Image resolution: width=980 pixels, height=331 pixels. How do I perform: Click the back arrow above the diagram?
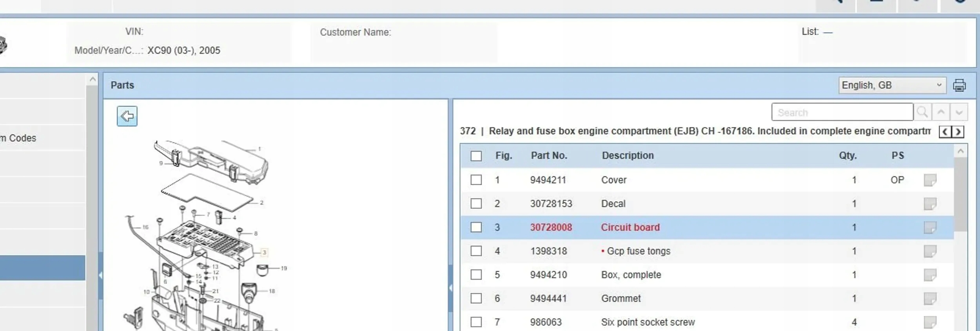click(127, 116)
